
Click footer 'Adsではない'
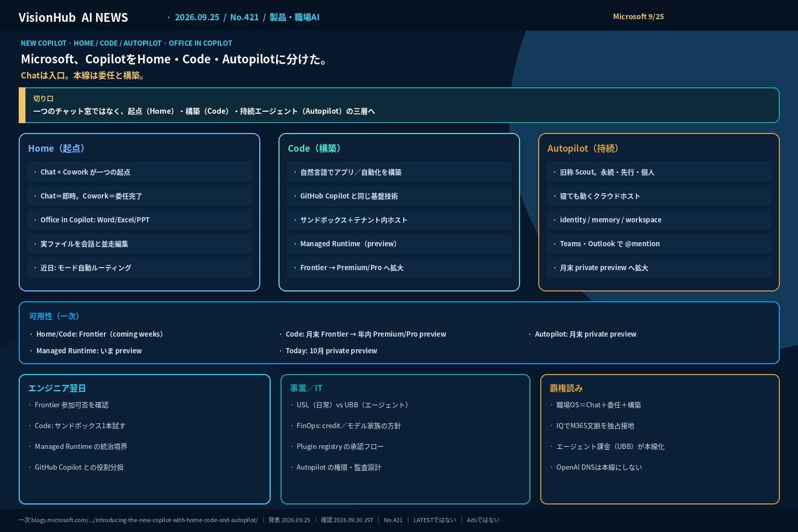(483, 520)
